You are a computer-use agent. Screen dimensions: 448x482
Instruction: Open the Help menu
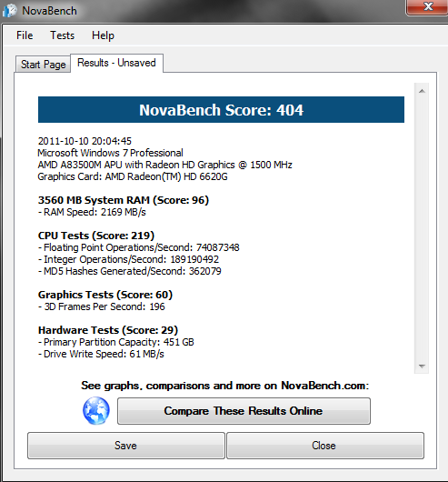[x=103, y=35]
